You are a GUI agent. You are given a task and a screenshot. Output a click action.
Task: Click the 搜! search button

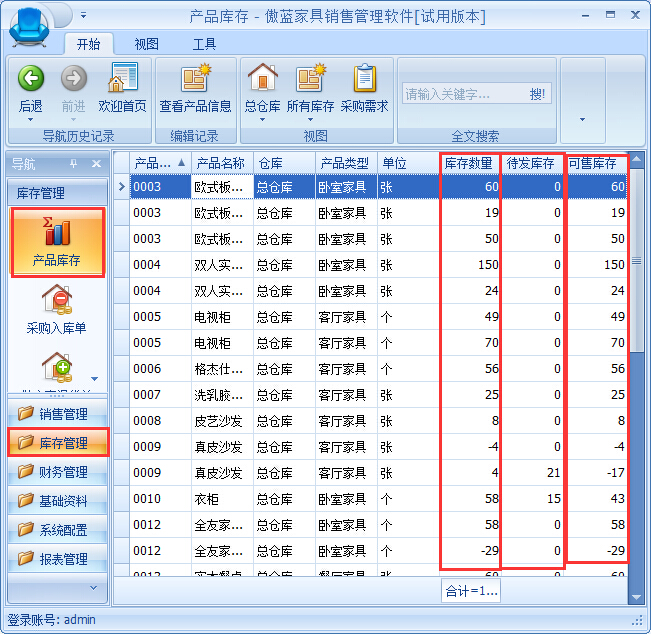point(538,94)
